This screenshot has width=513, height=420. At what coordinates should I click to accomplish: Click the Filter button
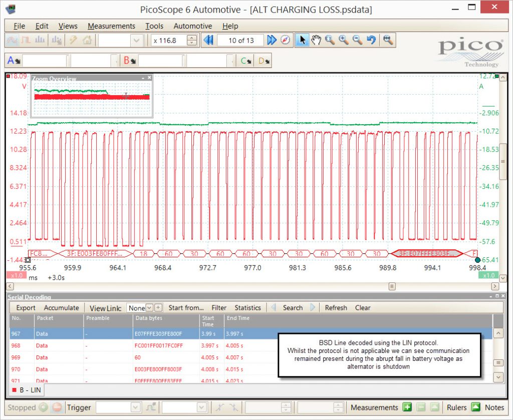[219, 307]
